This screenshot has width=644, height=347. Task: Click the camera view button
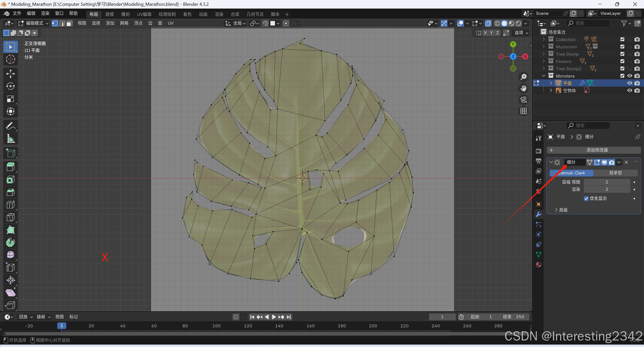(x=523, y=100)
